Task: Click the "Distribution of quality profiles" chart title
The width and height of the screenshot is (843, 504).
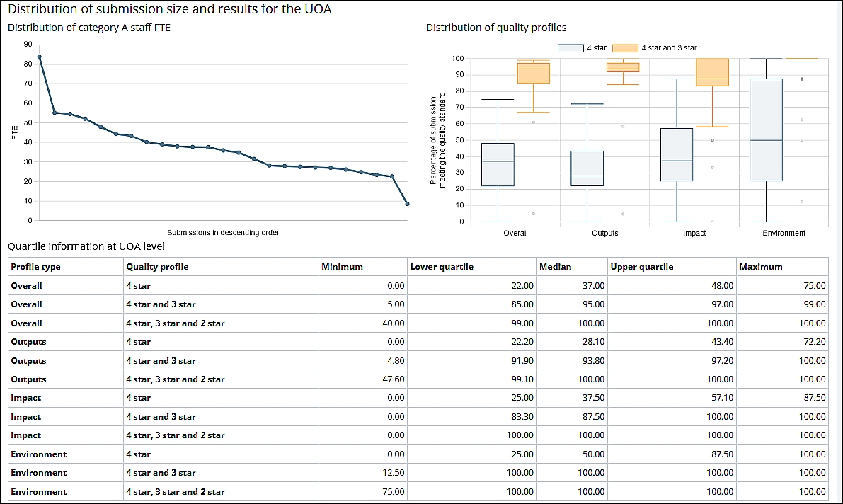Action: tap(495, 28)
